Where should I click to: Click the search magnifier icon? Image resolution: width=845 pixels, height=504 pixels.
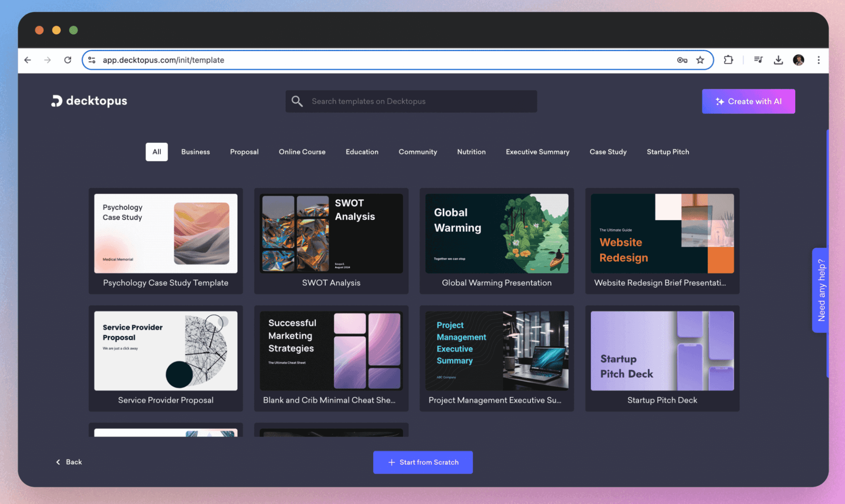pos(297,101)
